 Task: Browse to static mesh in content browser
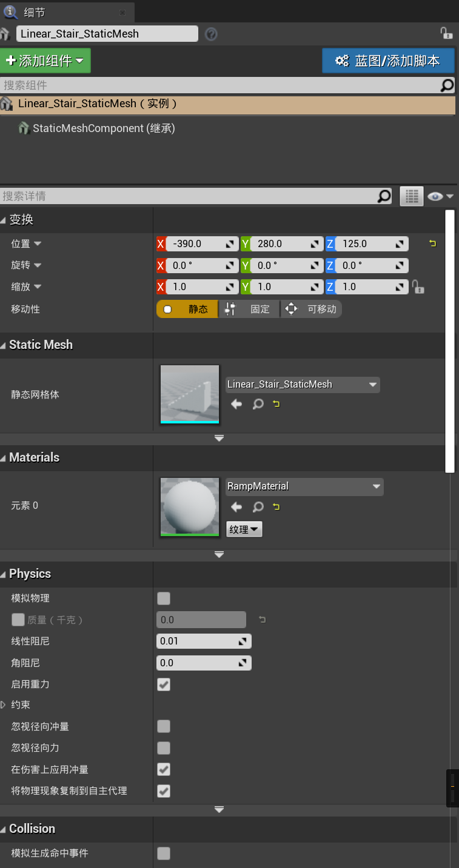pyautogui.click(x=258, y=403)
